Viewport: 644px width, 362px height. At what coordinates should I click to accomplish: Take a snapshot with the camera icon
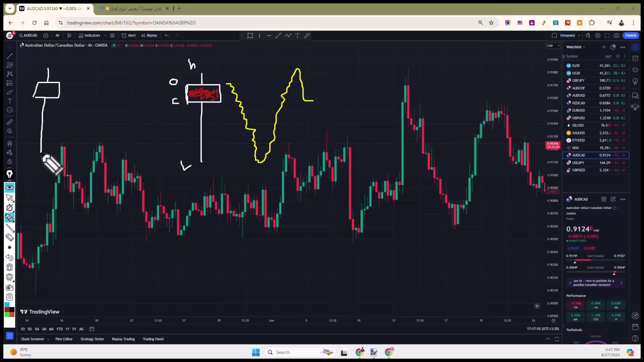(616, 35)
